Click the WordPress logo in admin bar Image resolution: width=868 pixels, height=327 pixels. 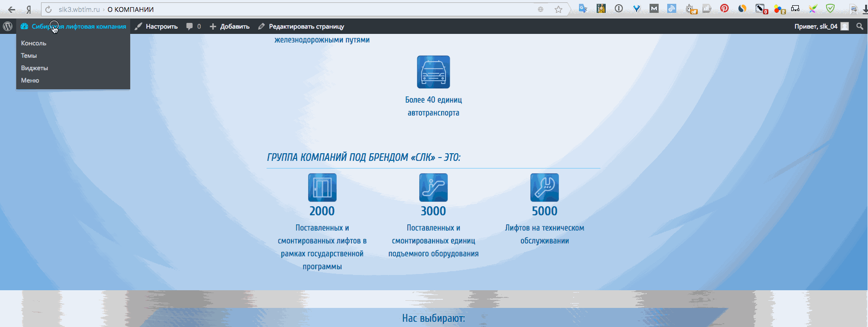pos(8,26)
